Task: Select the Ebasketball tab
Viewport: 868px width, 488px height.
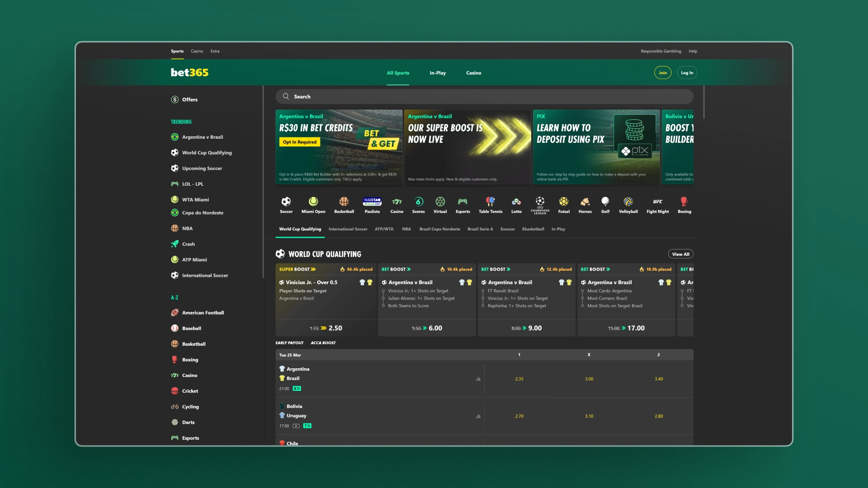Action: coord(533,229)
